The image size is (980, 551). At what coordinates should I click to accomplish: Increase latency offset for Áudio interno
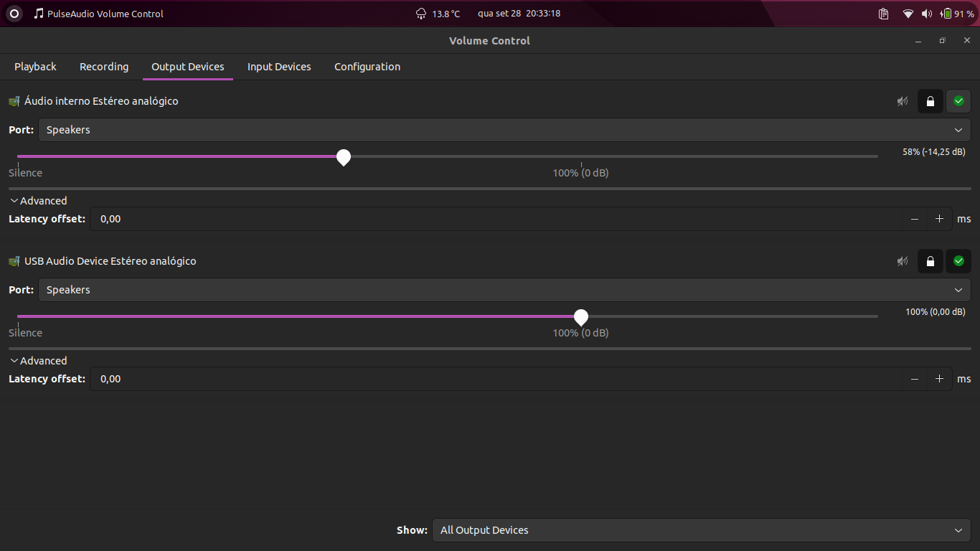[x=939, y=219]
